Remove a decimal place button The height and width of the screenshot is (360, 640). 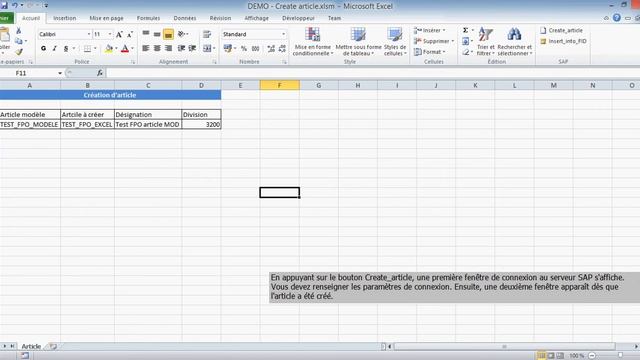point(282,49)
